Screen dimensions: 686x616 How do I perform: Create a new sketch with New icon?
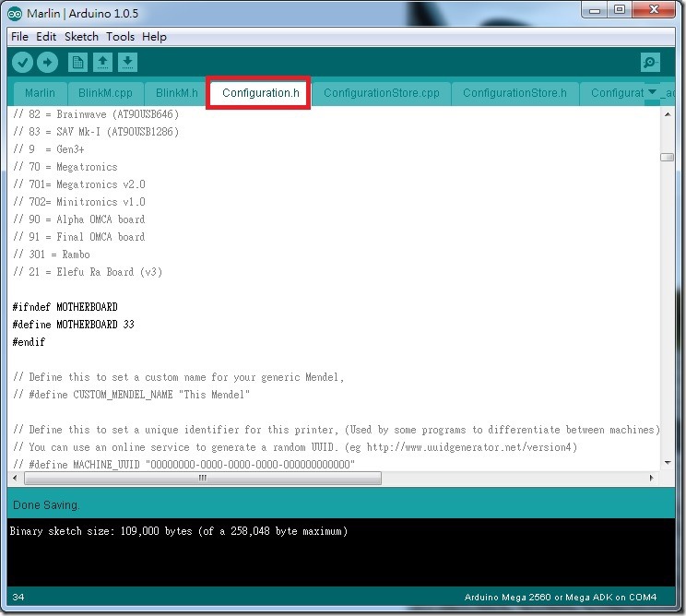click(77, 62)
